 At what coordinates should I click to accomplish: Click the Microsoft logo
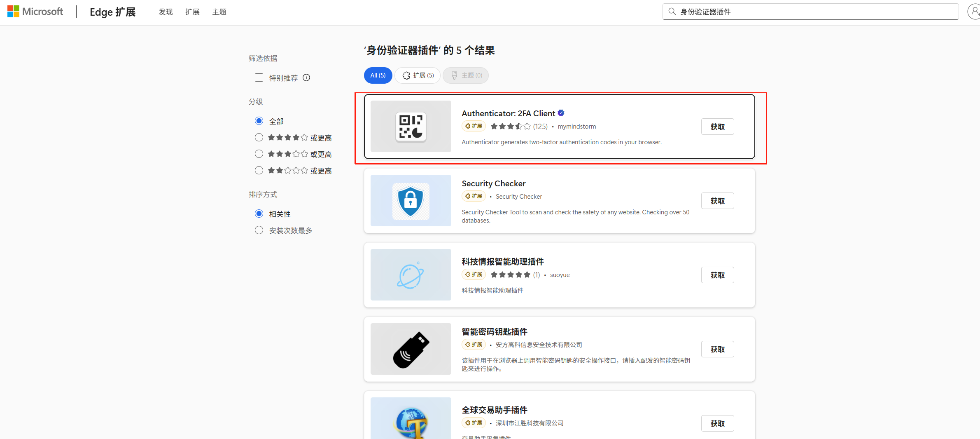[35, 12]
